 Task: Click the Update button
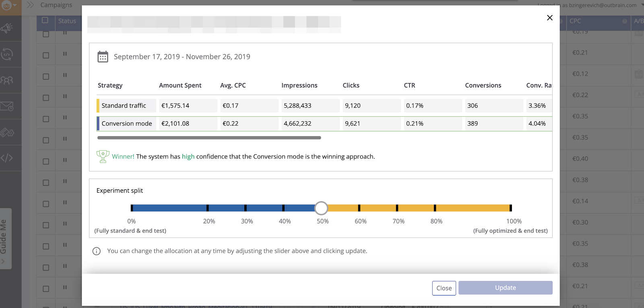(505, 288)
